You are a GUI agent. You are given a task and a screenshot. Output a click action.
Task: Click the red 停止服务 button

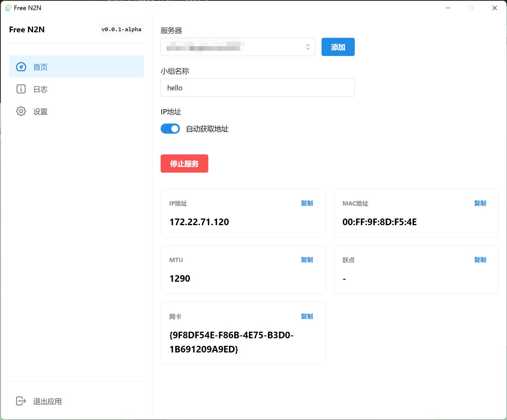tap(184, 163)
